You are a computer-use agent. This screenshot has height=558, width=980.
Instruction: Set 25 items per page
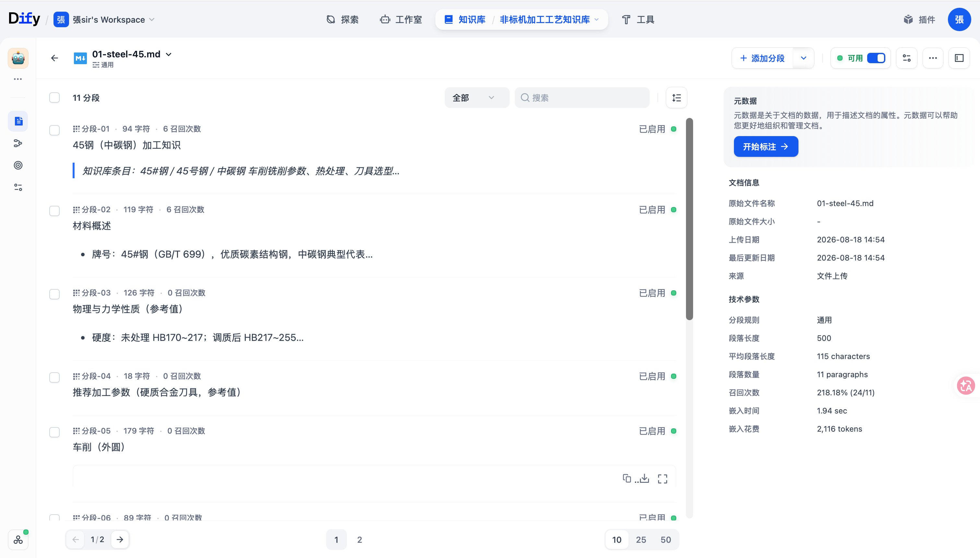click(x=641, y=540)
